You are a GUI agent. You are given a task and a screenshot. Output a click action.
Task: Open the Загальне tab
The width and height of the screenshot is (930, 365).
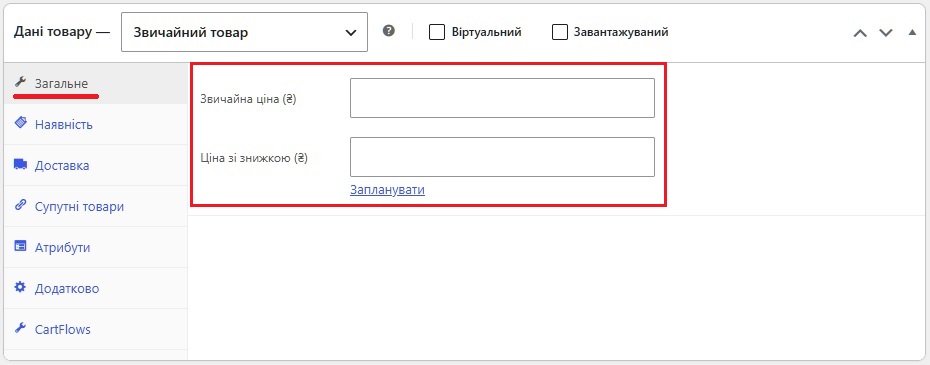click(x=95, y=83)
